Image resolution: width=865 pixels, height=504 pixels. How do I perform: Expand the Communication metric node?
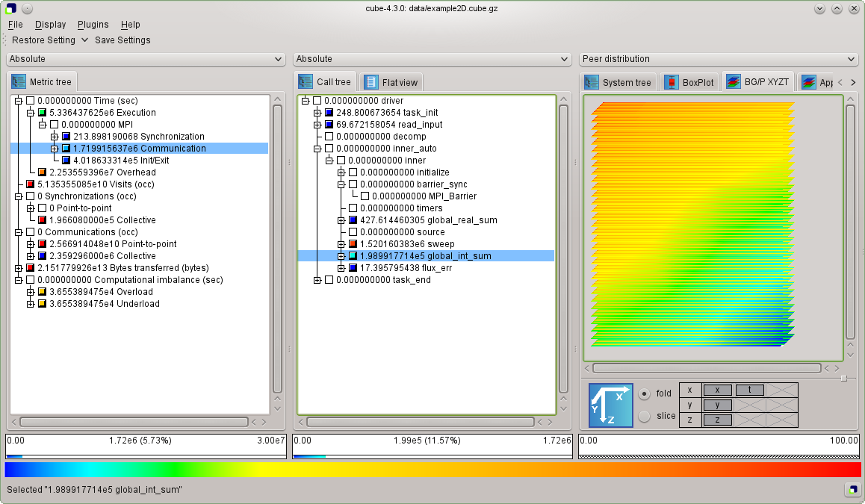54,149
